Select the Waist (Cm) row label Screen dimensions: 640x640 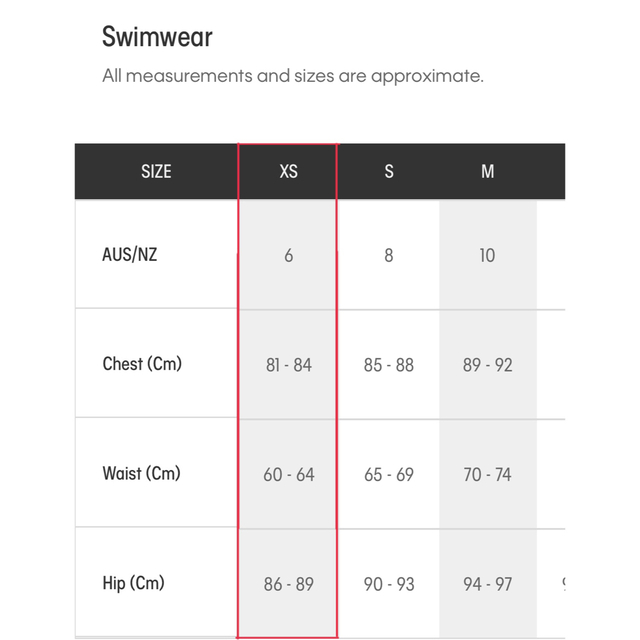pyautogui.click(x=141, y=473)
